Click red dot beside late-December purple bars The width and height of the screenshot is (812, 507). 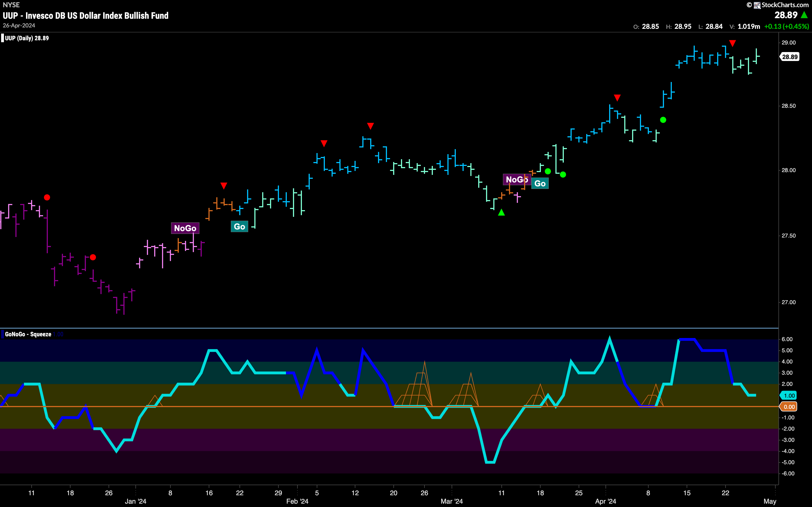93,257
